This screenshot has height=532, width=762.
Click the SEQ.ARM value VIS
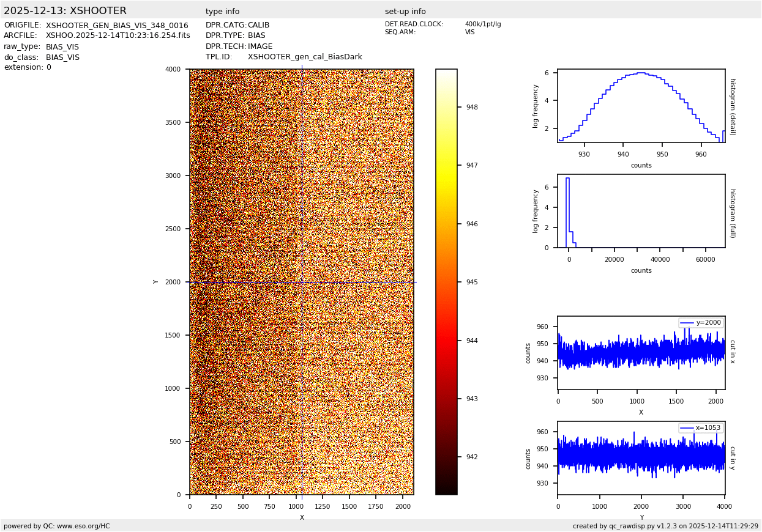(x=469, y=32)
